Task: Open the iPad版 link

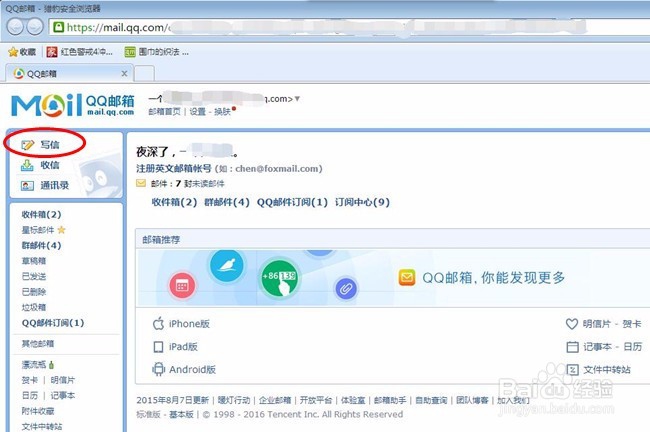Action: pyautogui.click(x=183, y=347)
